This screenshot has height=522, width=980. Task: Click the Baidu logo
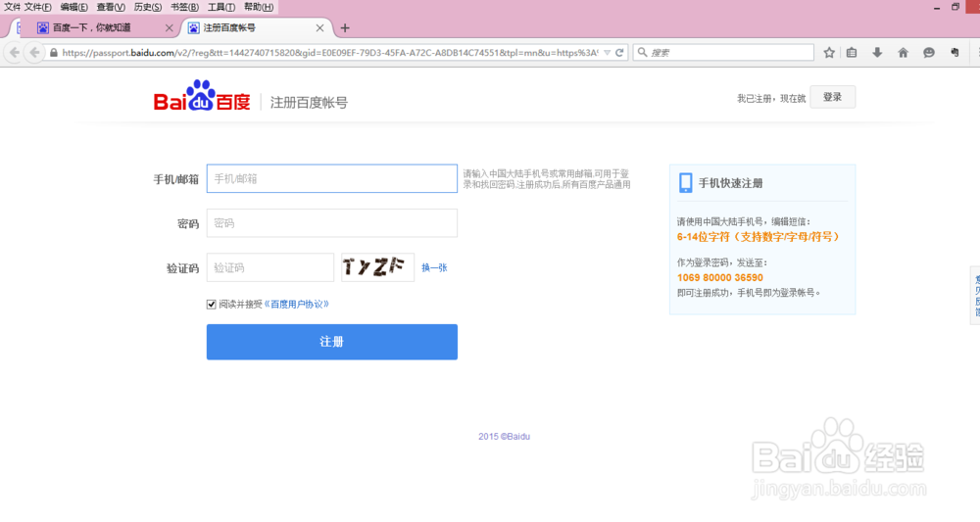[201, 96]
